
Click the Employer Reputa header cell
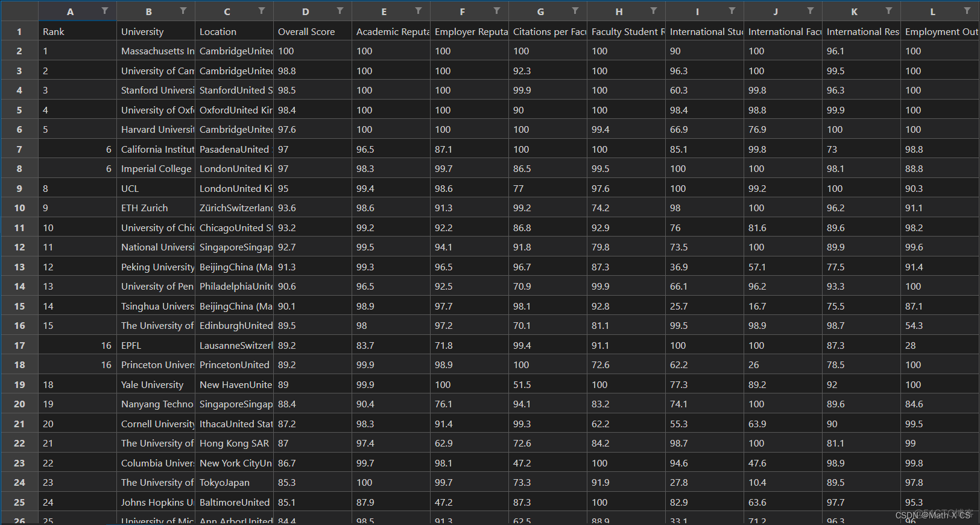click(x=470, y=31)
